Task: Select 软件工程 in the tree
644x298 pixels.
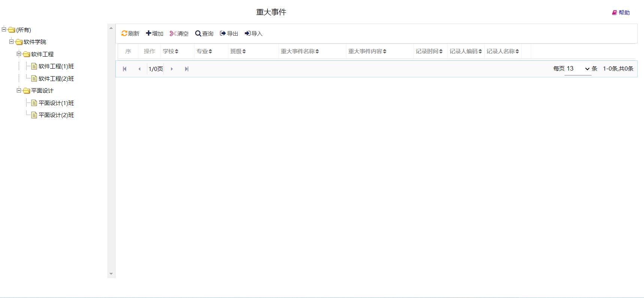Action: [x=42, y=54]
